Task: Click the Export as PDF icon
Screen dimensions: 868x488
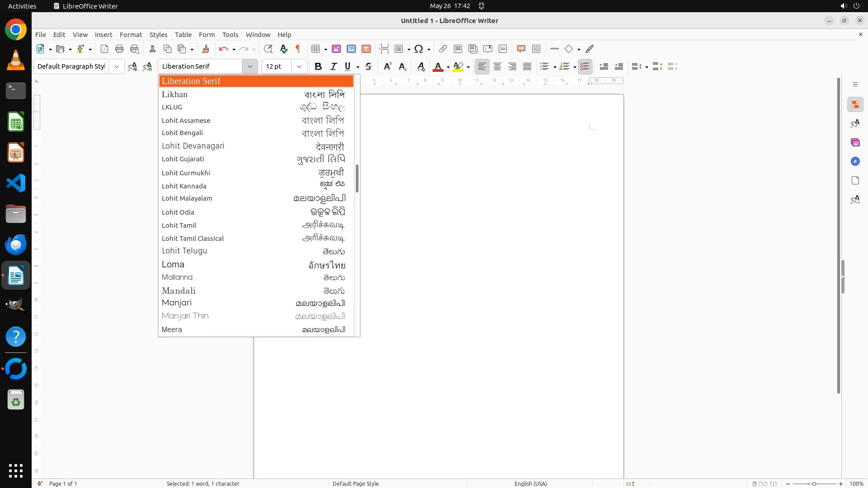Action: tap(104, 49)
